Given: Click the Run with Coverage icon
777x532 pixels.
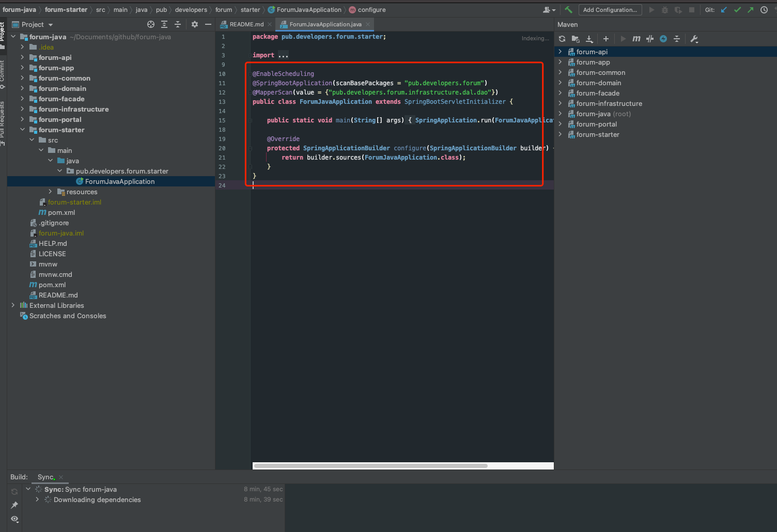Looking at the screenshot, I should [678, 10].
